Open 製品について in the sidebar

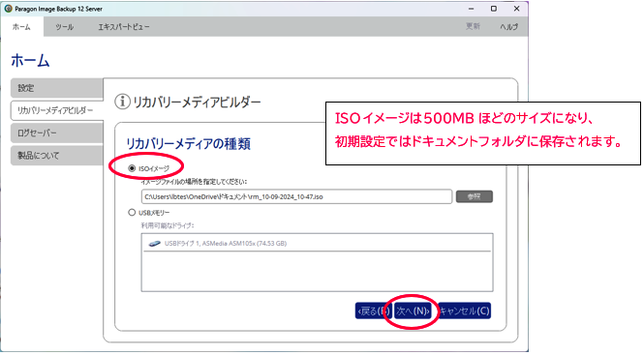[x=57, y=156]
